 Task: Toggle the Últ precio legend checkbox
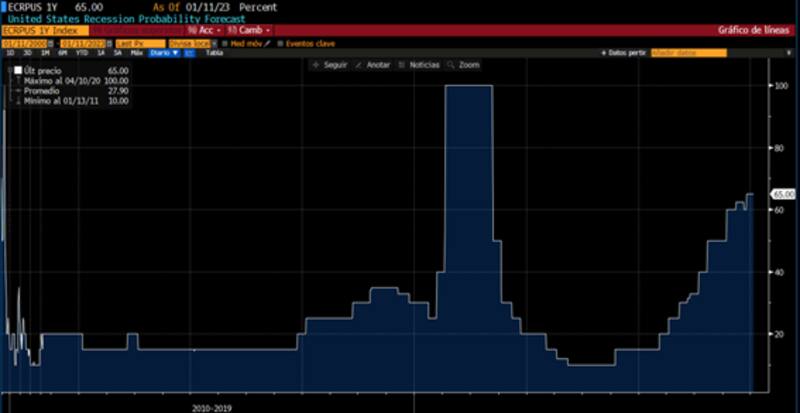coord(18,70)
